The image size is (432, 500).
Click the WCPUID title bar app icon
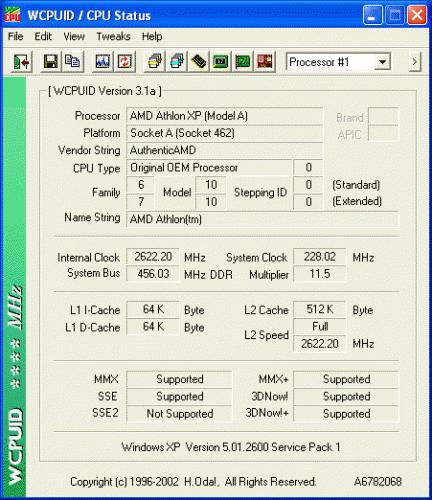coord(13,15)
